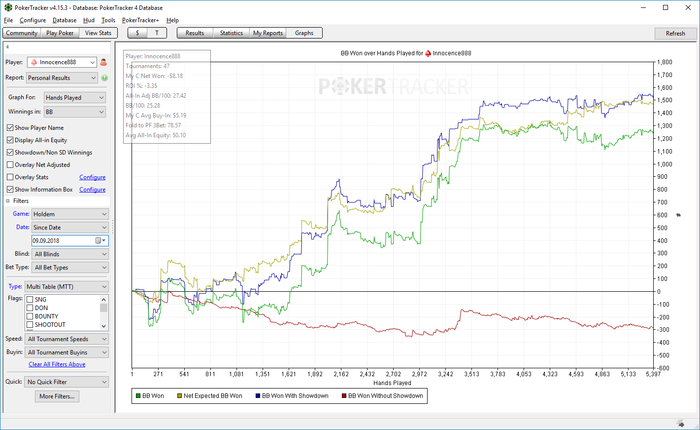The height and width of the screenshot is (430, 700).
Task: Click the green BB Won legend swatch
Action: coord(138,396)
